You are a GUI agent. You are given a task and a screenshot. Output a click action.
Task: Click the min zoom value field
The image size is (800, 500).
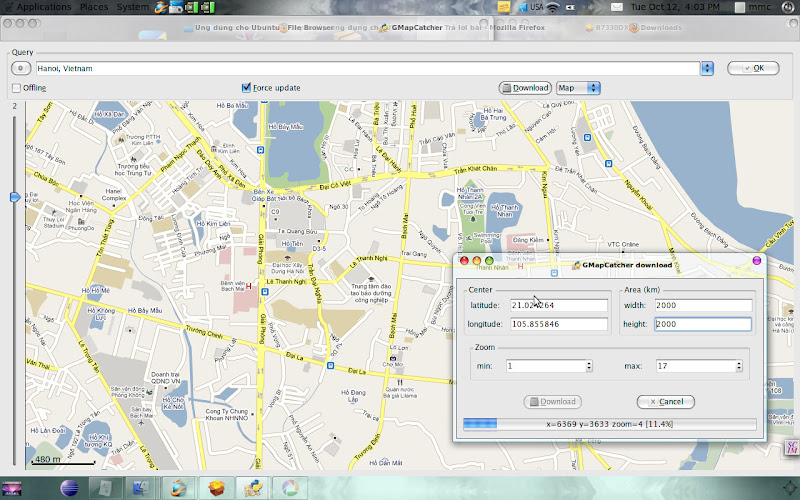[x=545, y=366]
